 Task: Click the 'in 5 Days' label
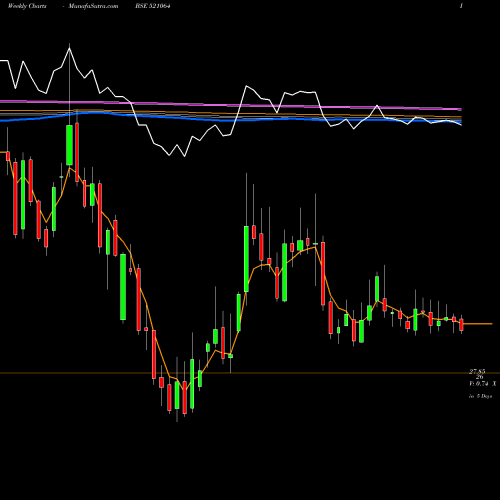[x=480, y=396]
